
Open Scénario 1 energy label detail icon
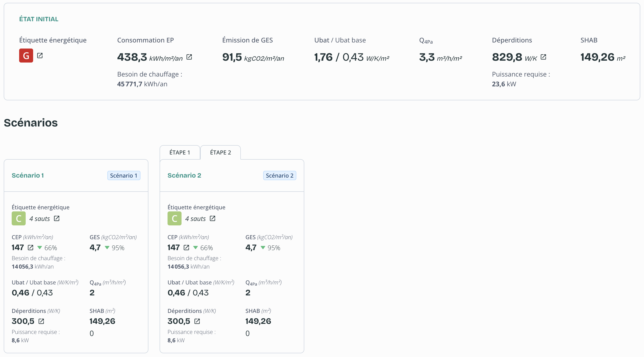pos(57,218)
